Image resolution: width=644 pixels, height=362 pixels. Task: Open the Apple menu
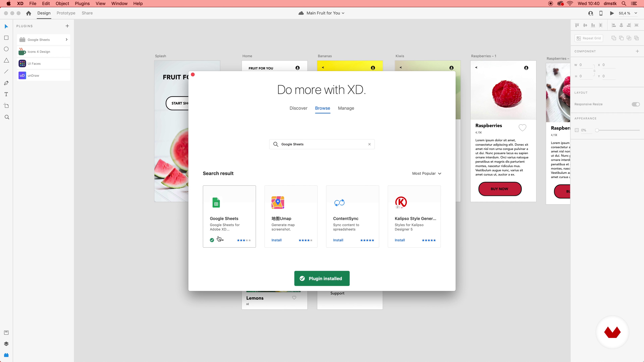pos(9,4)
